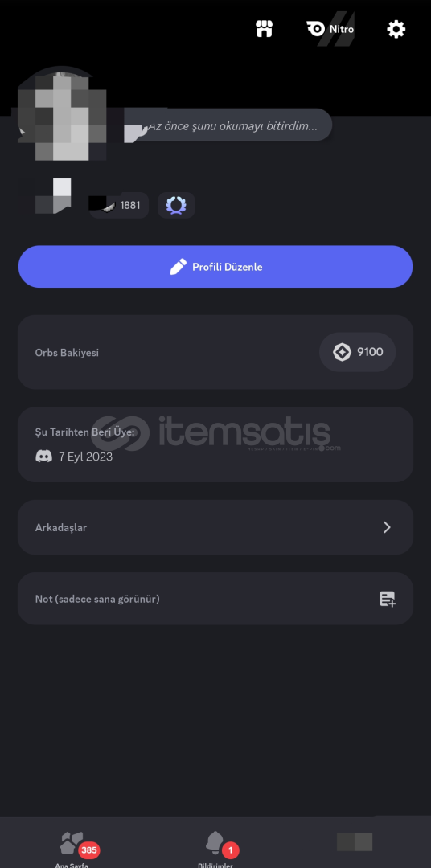Click the Not (sadece sana görünür) field
This screenshot has width=431, height=868.
[215, 599]
